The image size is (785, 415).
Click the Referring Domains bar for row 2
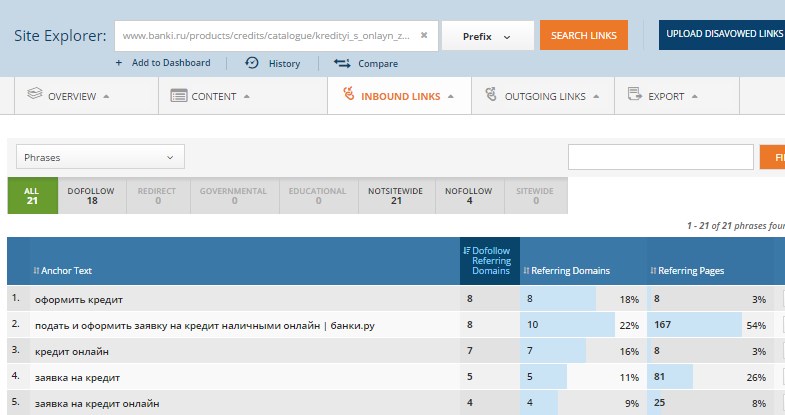(567, 325)
